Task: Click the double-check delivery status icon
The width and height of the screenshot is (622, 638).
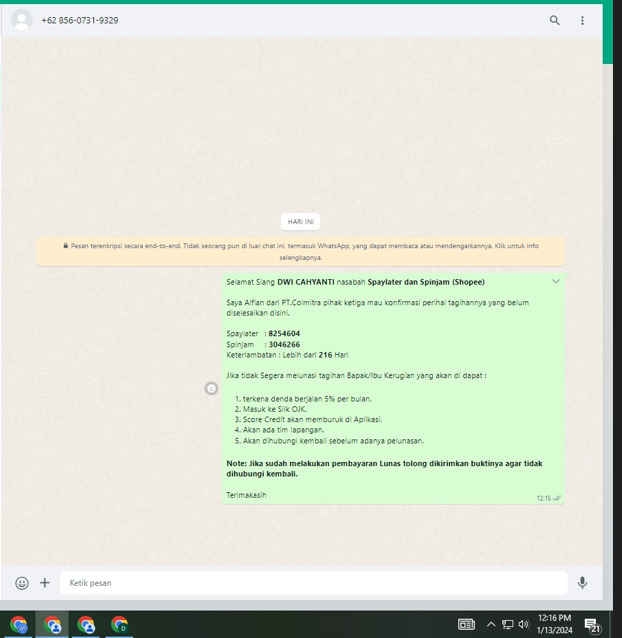Action: click(x=557, y=498)
